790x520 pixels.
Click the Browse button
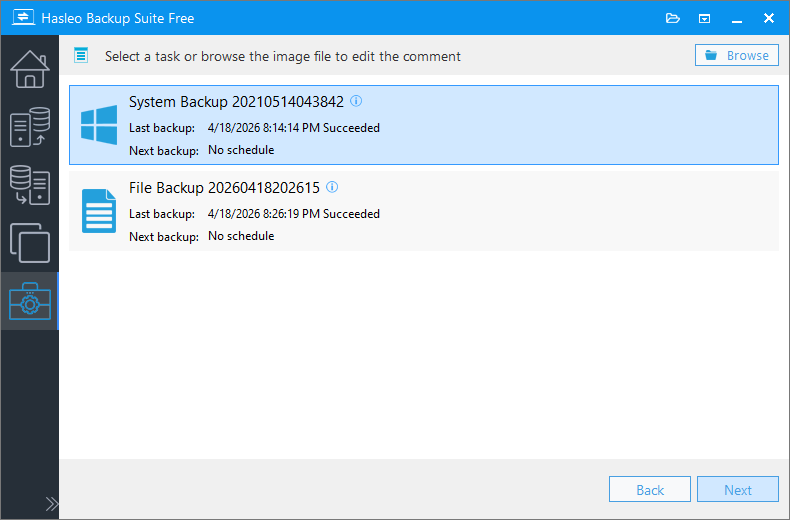pyautogui.click(x=737, y=55)
